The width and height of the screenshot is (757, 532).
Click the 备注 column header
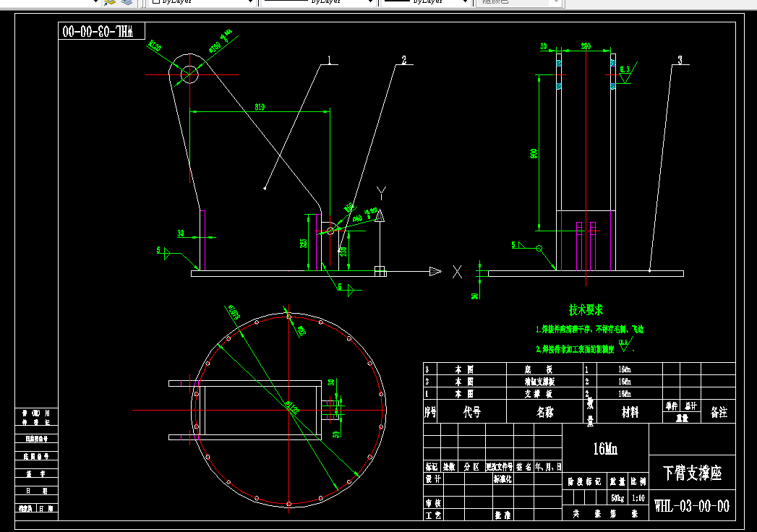719,412
